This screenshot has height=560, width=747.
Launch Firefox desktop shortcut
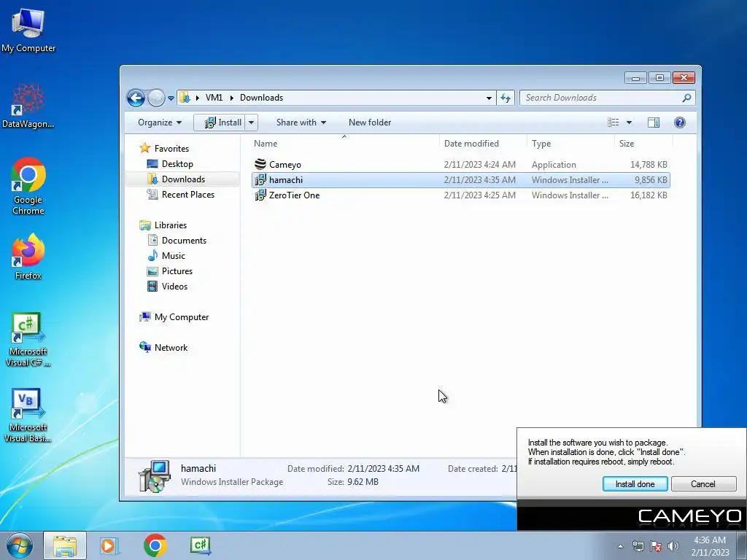(28, 256)
